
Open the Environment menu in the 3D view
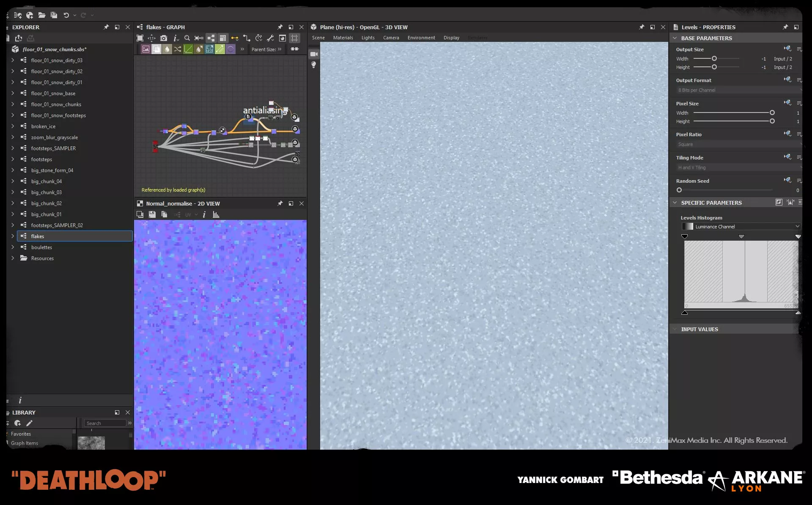click(421, 38)
